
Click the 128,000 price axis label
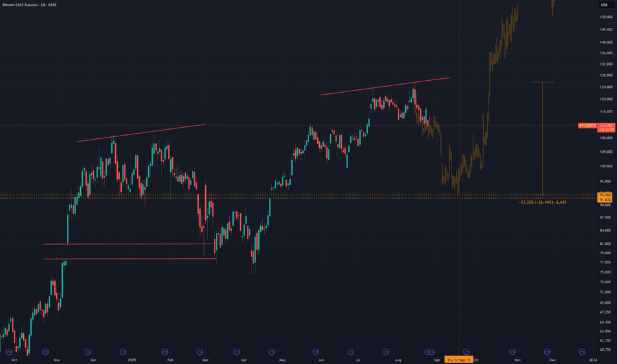[x=606, y=75]
